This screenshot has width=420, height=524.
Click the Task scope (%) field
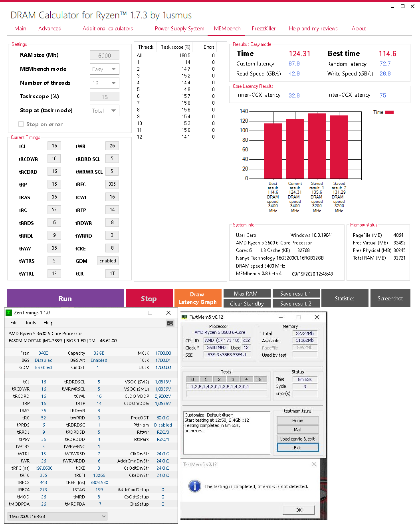coord(105,97)
